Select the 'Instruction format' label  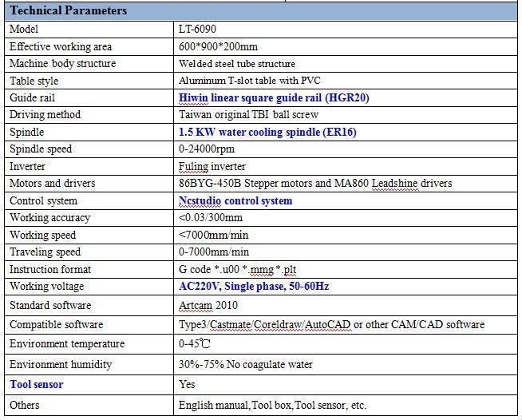point(50,269)
